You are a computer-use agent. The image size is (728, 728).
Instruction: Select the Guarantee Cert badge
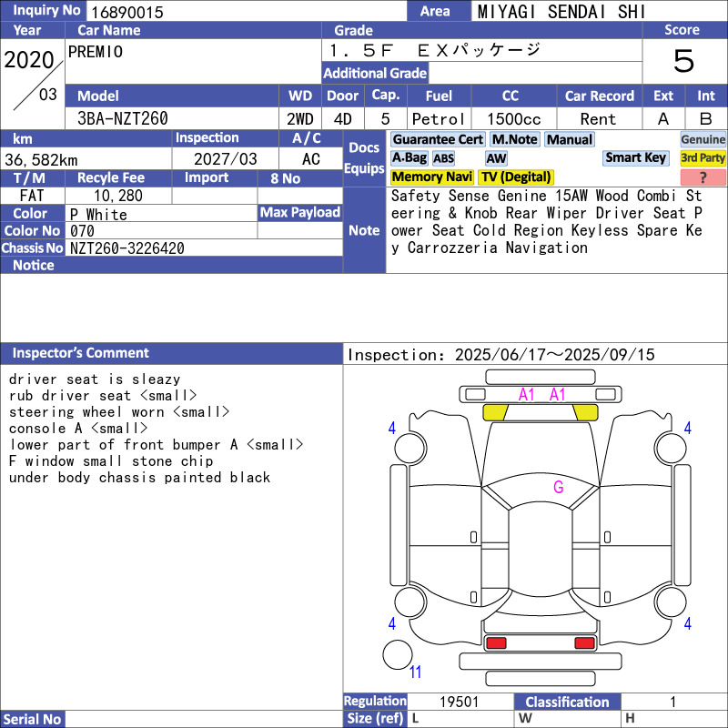(x=438, y=139)
